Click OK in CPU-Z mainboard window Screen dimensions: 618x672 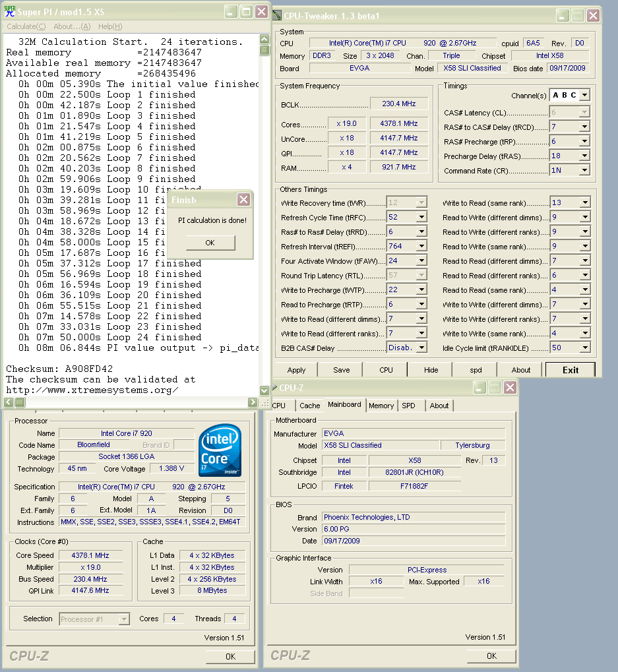click(x=491, y=656)
